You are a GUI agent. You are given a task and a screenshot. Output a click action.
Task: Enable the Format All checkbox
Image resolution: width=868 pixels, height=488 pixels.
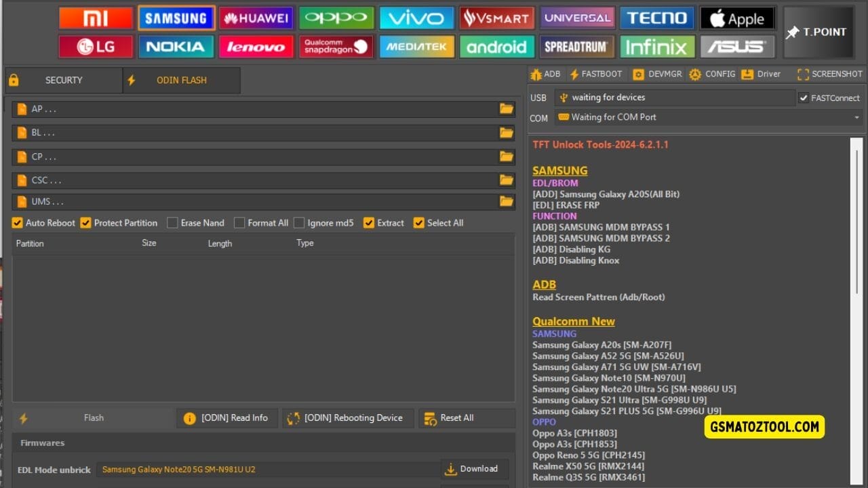coord(239,222)
